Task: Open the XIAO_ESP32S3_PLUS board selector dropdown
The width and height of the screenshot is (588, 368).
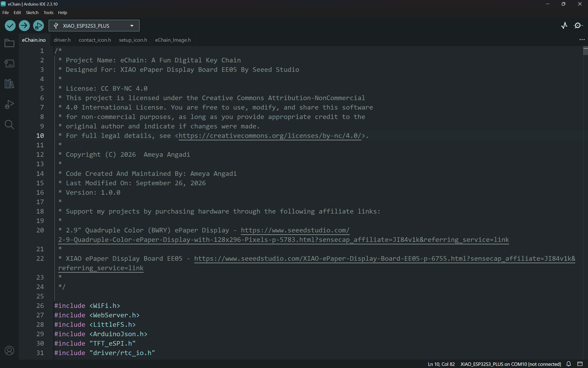Action: [94, 26]
